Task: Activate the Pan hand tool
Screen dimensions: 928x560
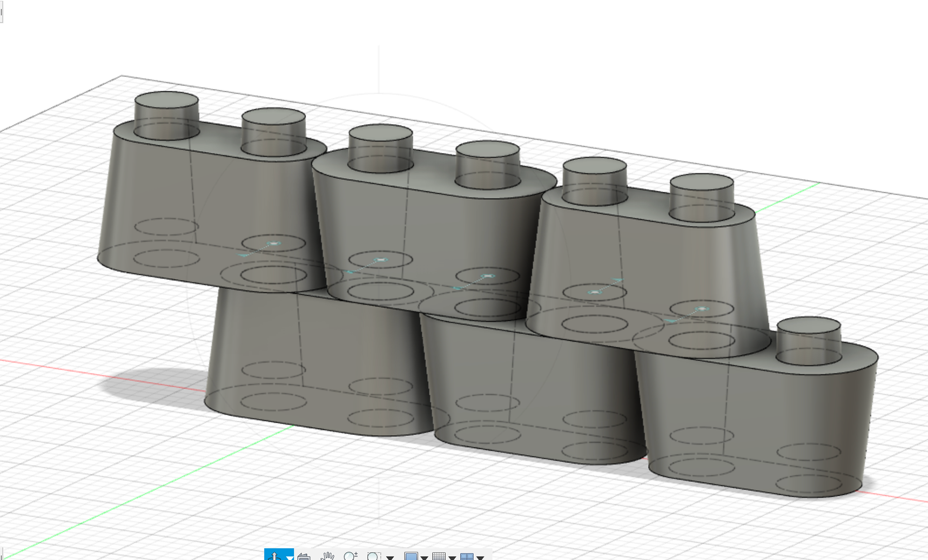Action: point(327,556)
